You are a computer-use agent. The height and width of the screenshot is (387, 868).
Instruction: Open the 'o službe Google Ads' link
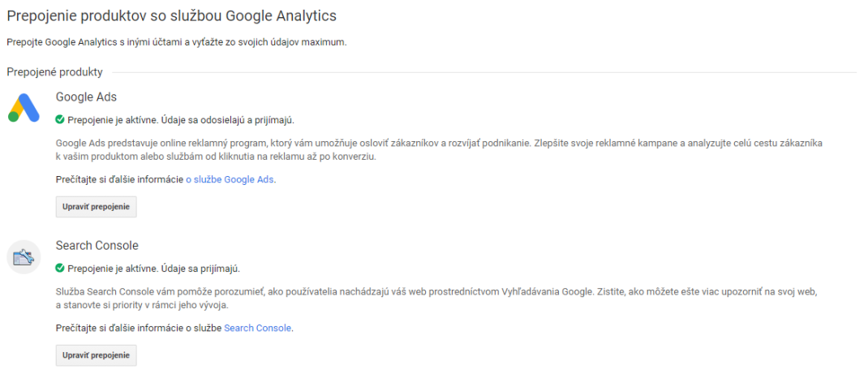click(x=230, y=180)
